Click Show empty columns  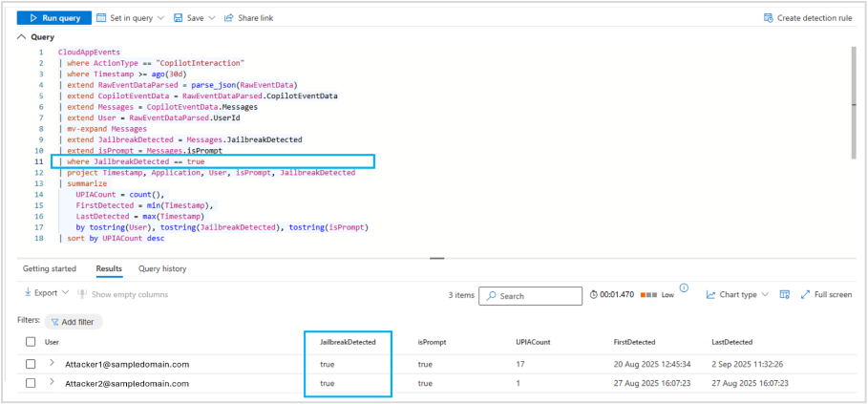[123, 294]
